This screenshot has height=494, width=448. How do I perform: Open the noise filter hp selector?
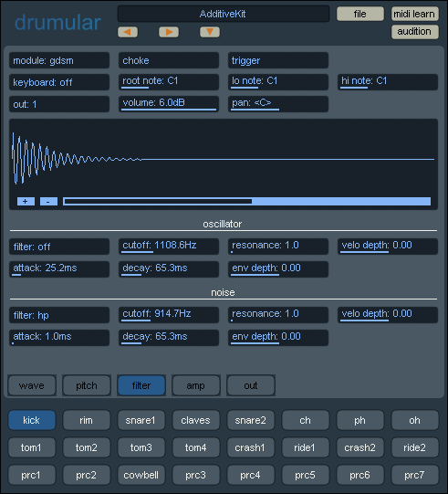(x=59, y=315)
